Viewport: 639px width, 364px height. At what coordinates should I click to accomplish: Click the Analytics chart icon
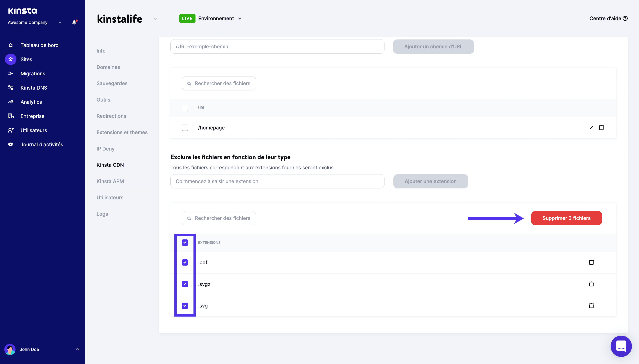tap(10, 102)
